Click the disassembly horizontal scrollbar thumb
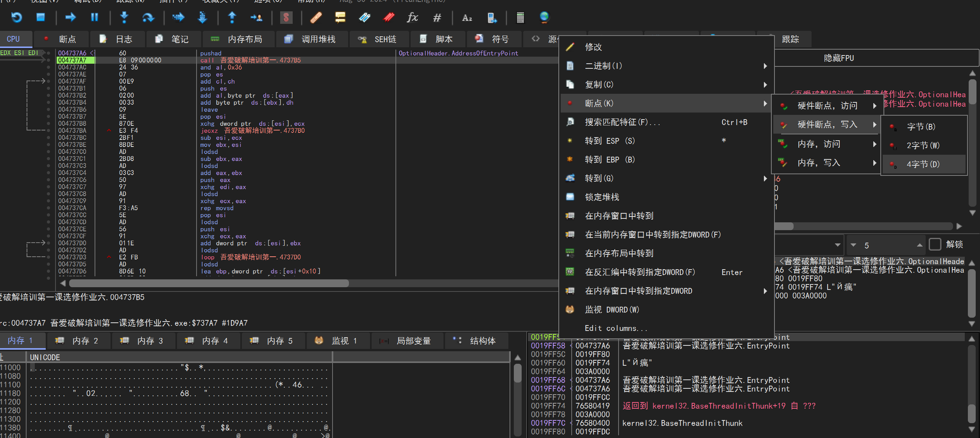The width and height of the screenshot is (980, 438). [x=209, y=283]
